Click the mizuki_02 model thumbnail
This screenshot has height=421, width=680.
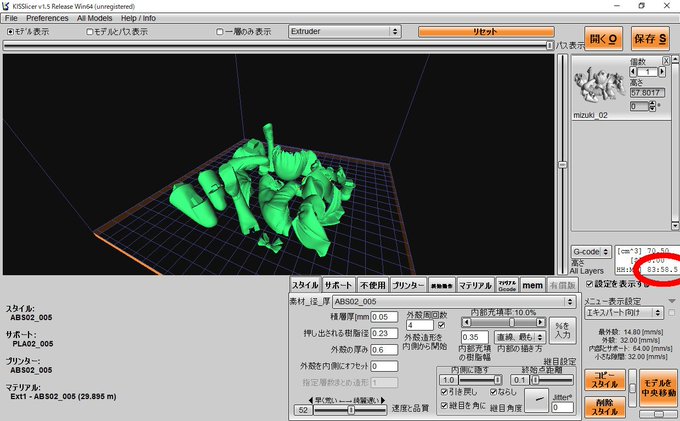[599, 85]
